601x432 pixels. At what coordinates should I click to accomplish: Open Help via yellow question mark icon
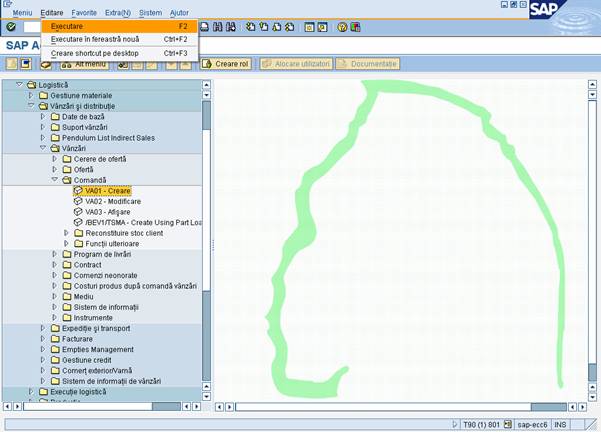[342, 27]
